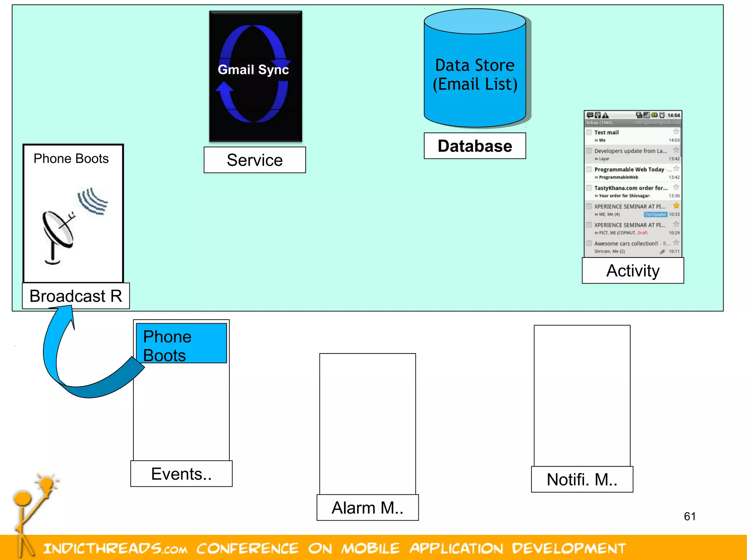Star the TastyKhana.com order email
This screenshot has width=747, height=560.
point(676,187)
